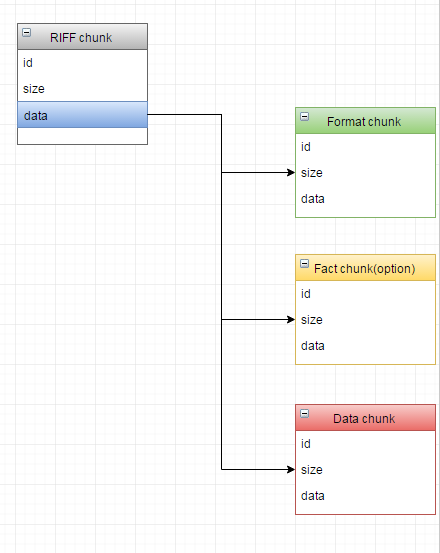The height and width of the screenshot is (553, 440).
Task: Select the arrowhead entering Format chunk
Action: pyautogui.click(x=291, y=172)
